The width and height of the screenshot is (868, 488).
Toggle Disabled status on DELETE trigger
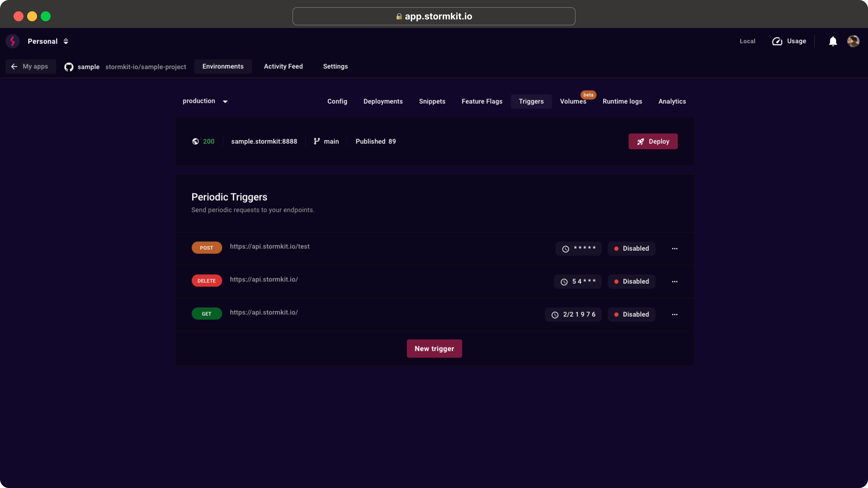(631, 282)
